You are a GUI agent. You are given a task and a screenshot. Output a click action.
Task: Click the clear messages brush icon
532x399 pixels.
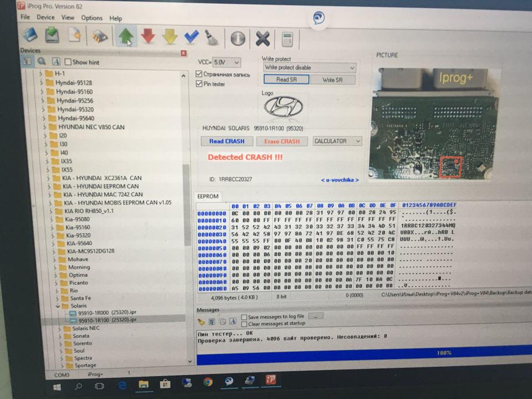click(201, 321)
